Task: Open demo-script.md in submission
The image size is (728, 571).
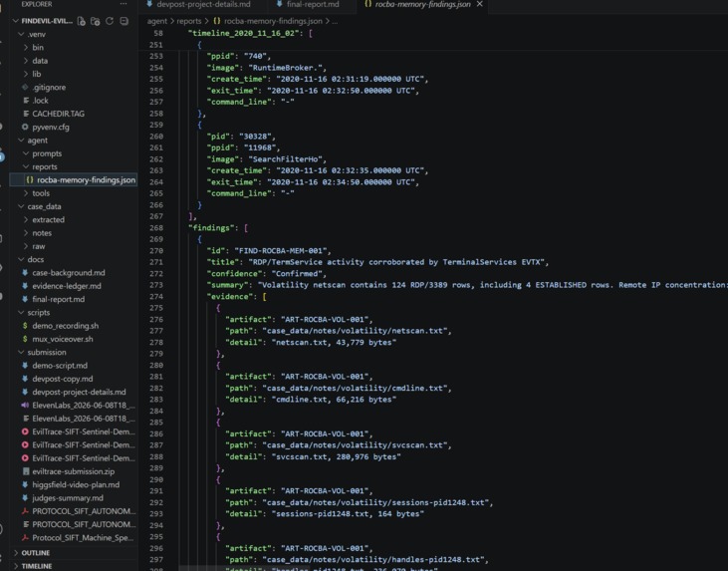Action: pos(60,366)
